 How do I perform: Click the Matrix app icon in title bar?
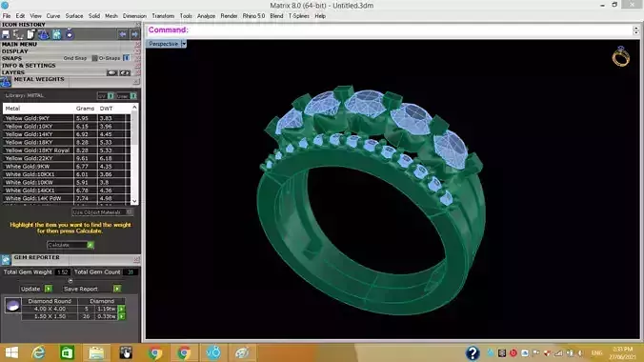[x=5, y=6]
